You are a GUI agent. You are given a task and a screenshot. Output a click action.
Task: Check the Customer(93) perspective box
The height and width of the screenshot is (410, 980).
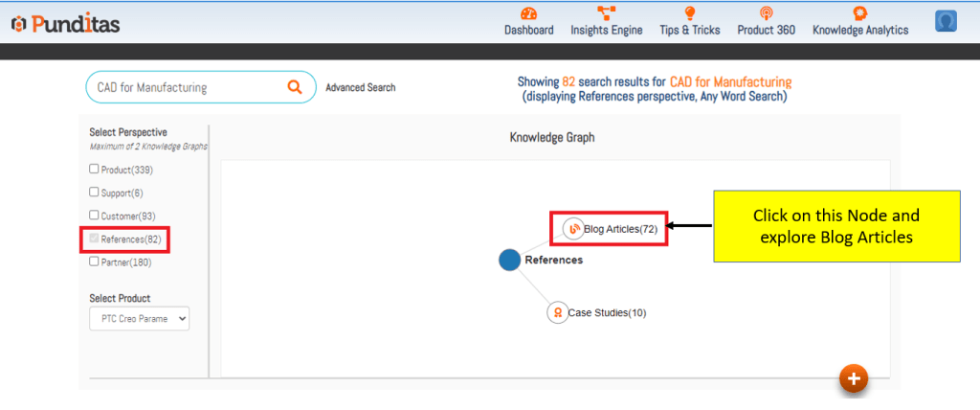[x=94, y=216]
